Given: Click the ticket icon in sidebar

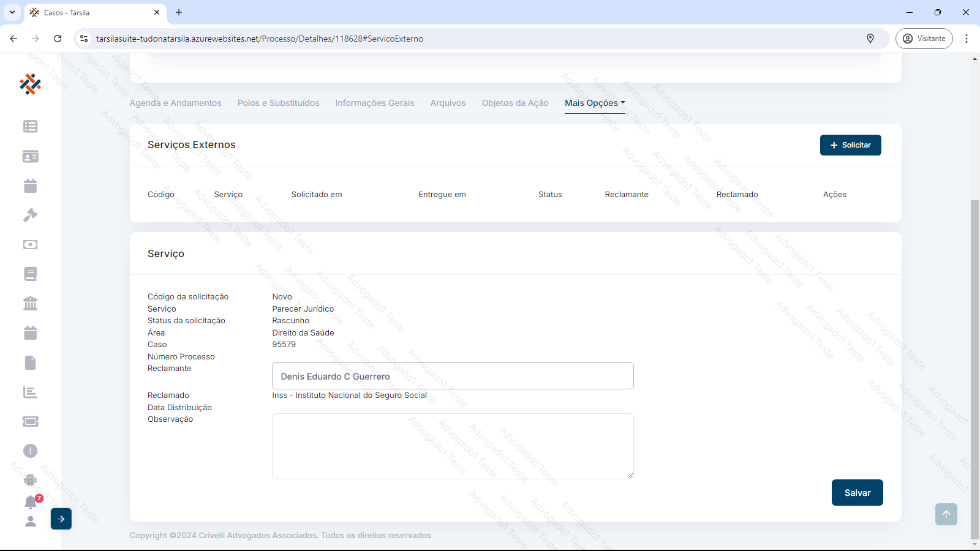Looking at the screenshot, I should [30, 421].
